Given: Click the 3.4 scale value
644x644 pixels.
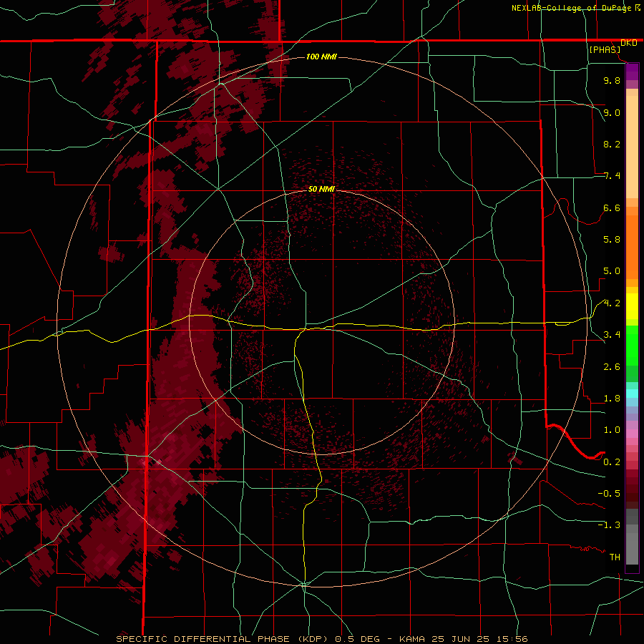Looking at the screenshot, I should (612, 335).
